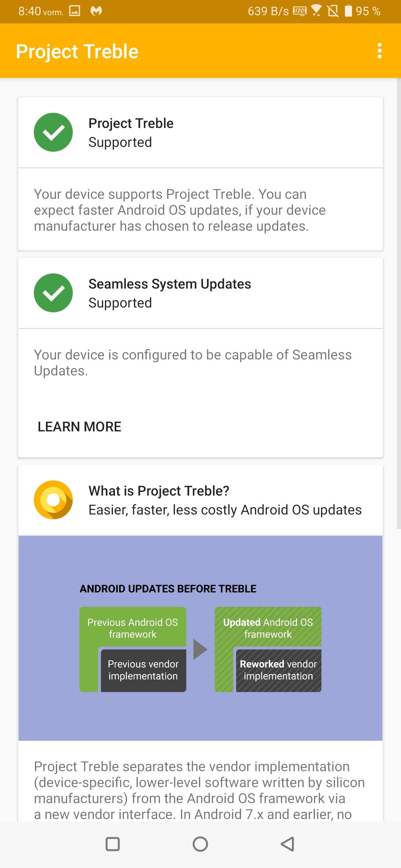Tap the LEARN MORE button
The height and width of the screenshot is (868, 401).
click(79, 427)
